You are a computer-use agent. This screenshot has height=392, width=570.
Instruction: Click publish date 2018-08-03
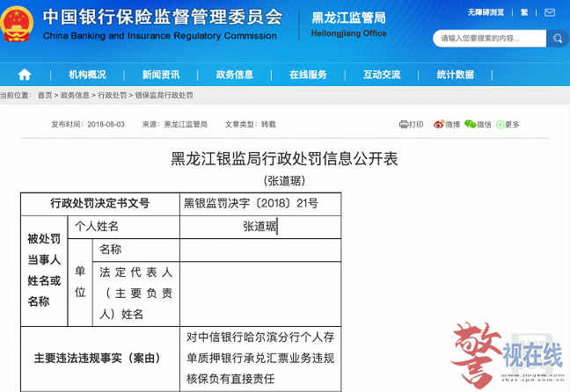106,125
